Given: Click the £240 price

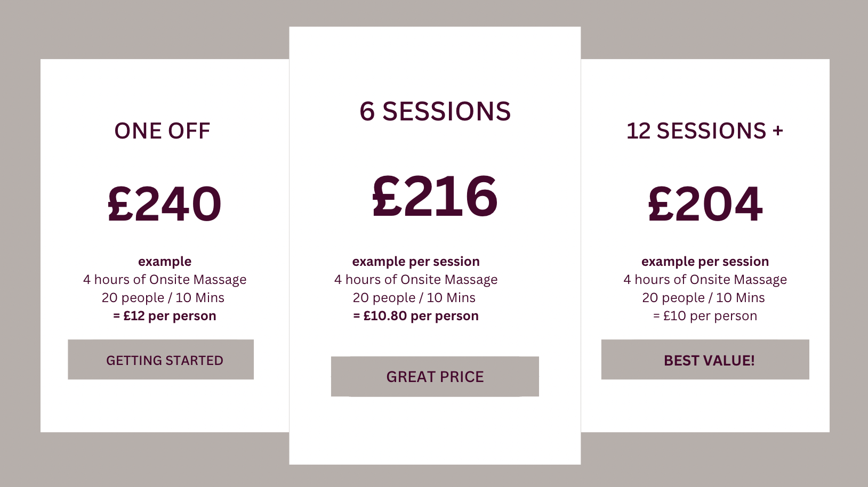Looking at the screenshot, I should 164,204.
